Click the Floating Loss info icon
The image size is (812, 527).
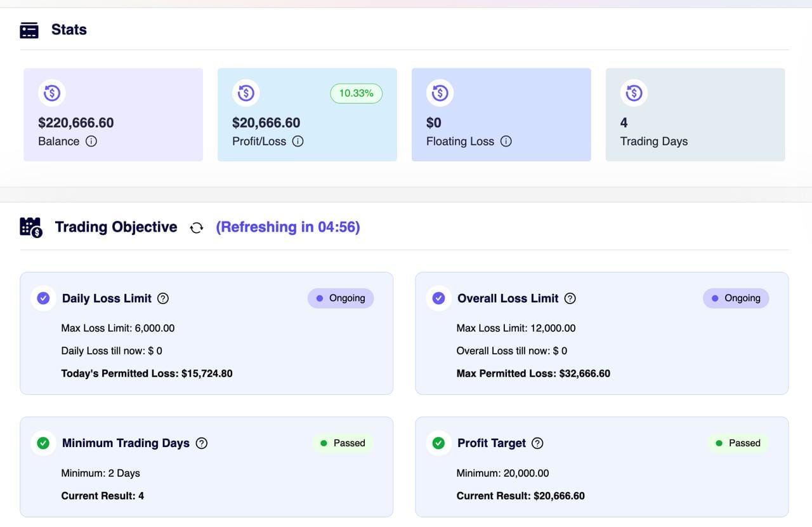point(506,142)
